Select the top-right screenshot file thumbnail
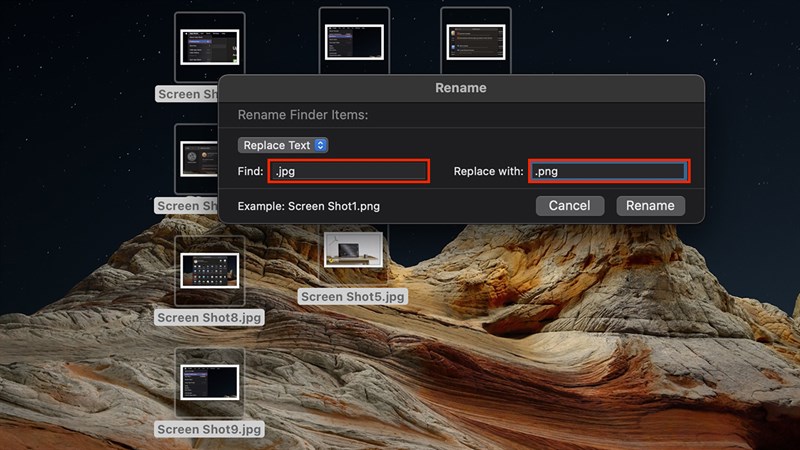The width and height of the screenshot is (800, 450). pos(476,41)
